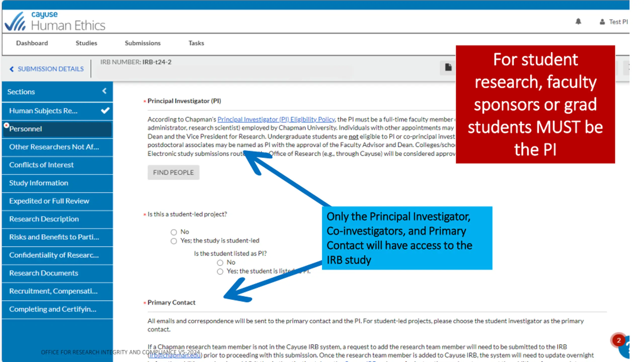
Task: Click the FIND PEOPLE button
Action: click(x=173, y=172)
